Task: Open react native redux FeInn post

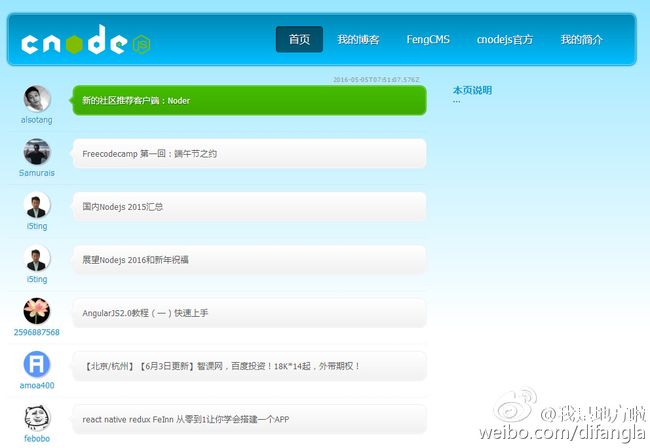Action: click(x=250, y=419)
